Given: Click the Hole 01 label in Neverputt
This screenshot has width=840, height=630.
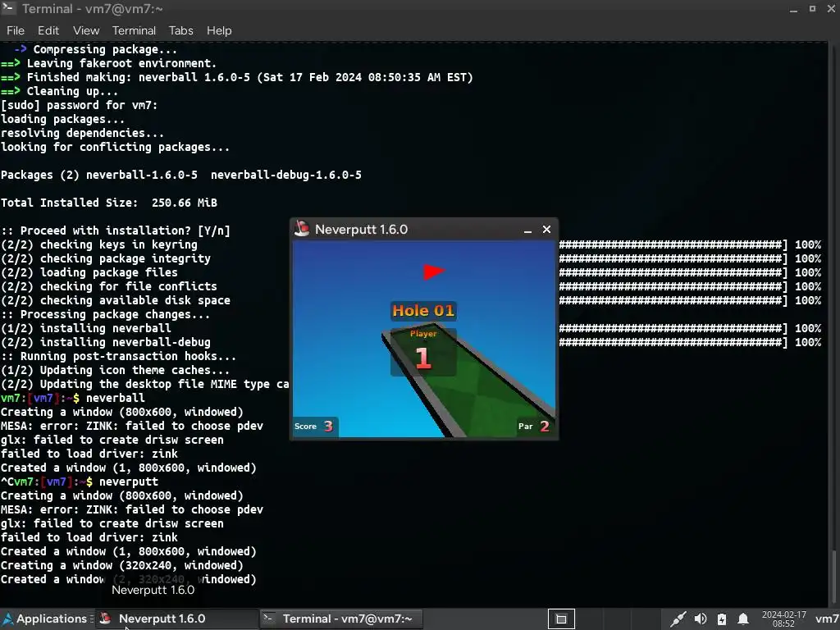Looking at the screenshot, I should click(423, 311).
